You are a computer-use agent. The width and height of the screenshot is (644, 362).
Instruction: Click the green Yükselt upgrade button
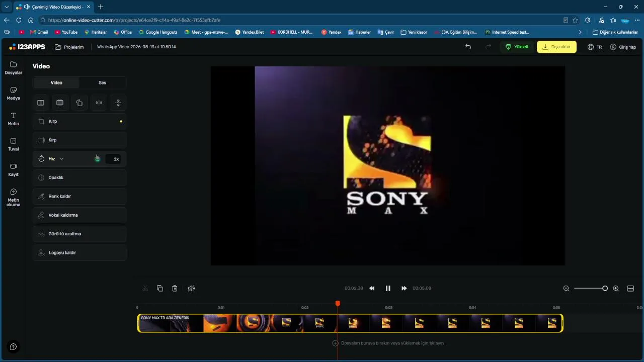(x=517, y=47)
